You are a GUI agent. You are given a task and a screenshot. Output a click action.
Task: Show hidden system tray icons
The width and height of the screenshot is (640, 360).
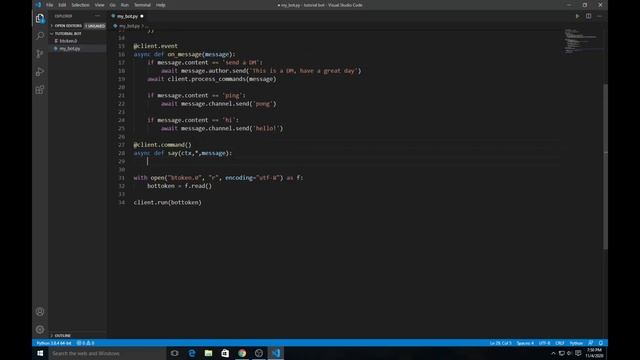[553, 353]
